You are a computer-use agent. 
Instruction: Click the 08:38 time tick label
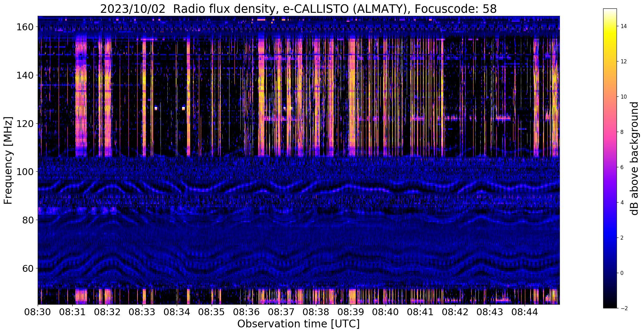[x=316, y=312]
